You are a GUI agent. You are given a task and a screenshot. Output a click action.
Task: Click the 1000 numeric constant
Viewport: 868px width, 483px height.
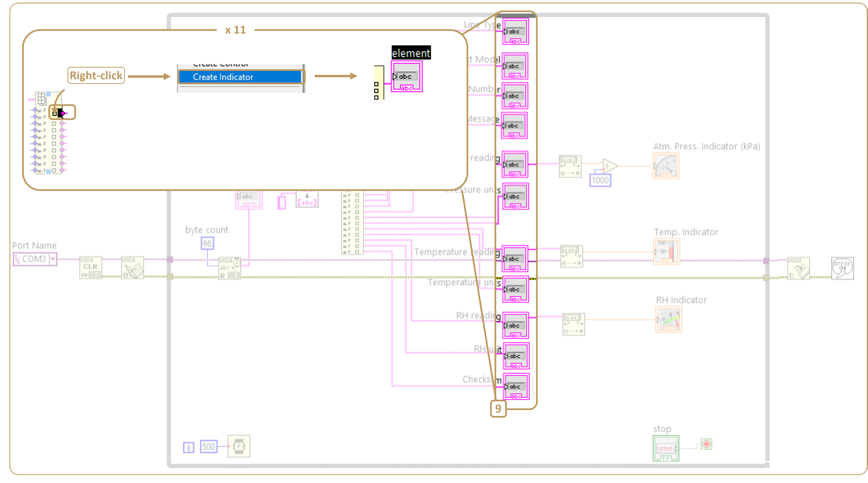[x=600, y=181]
